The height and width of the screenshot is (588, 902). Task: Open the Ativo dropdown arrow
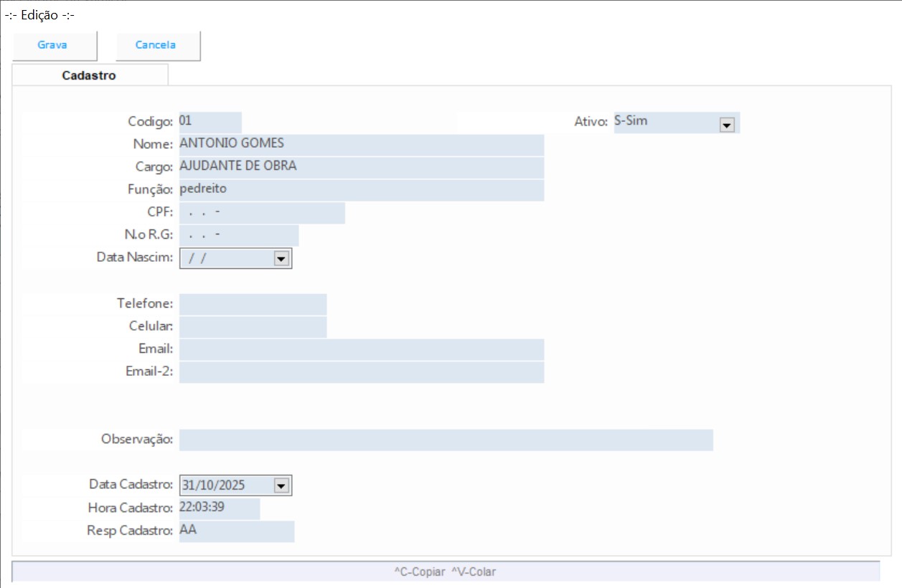pyautogui.click(x=726, y=125)
